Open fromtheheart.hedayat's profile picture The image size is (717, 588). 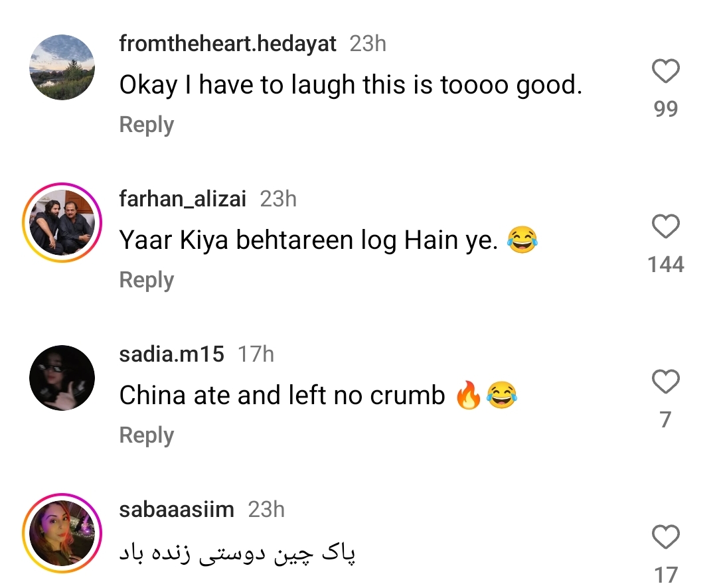pos(62,68)
